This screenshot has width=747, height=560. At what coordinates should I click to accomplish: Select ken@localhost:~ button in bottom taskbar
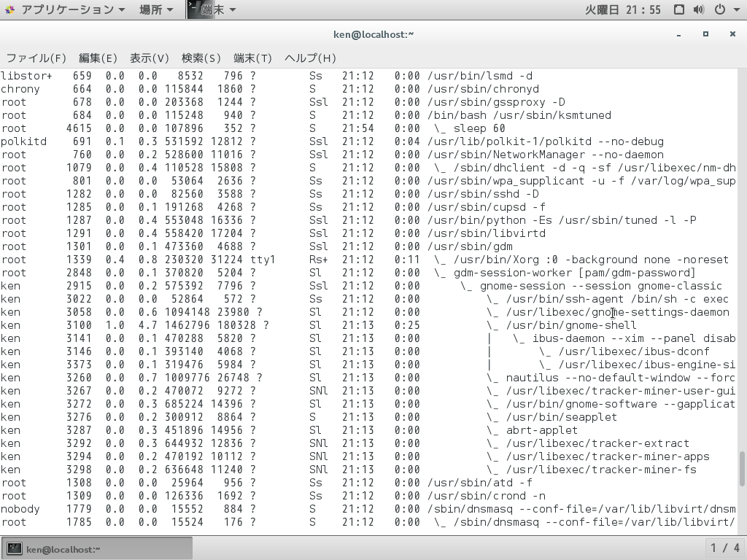click(x=97, y=548)
